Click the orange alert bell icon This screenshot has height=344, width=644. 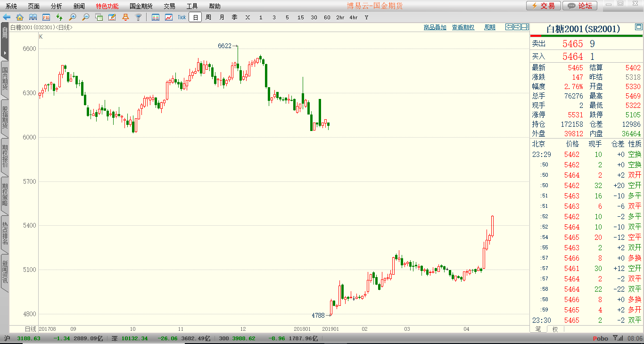click(x=125, y=17)
